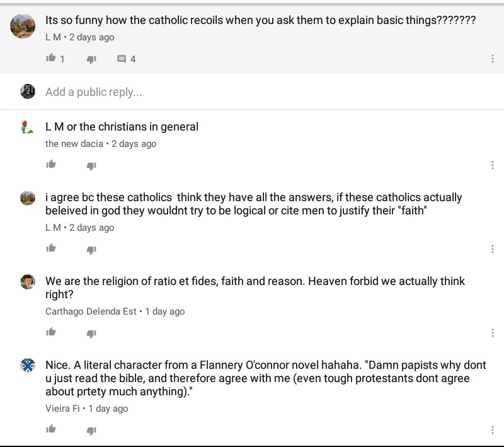
Task: Thumbs up L M's 'i agree bc' reply
Action: (51, 248)
